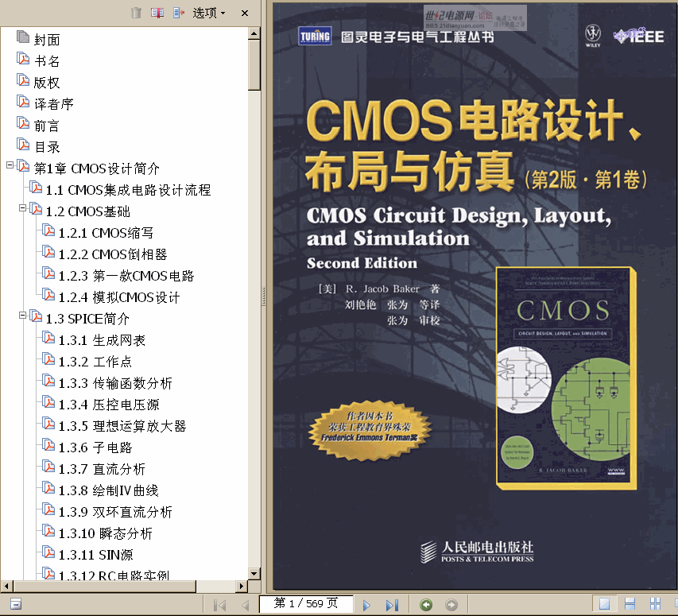Click the bookmarks horizontal scroll-right arrow

click(x=242, y=586)
